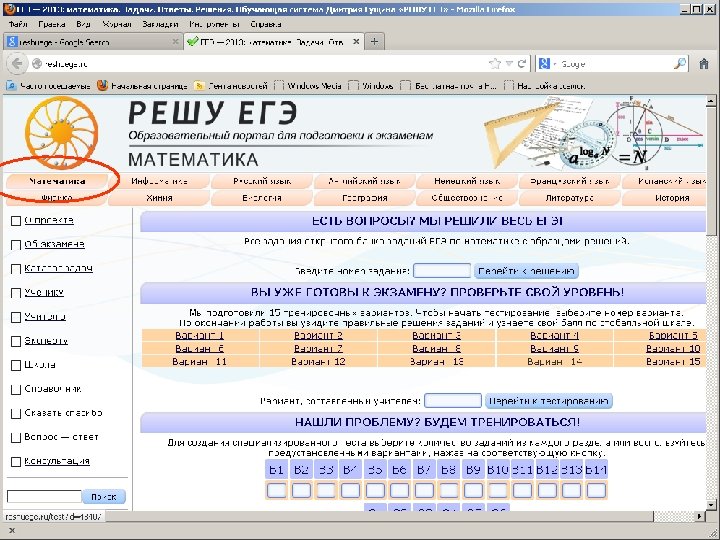Click the browser back arrow button
Screen dimensions: 720x540
17,63
